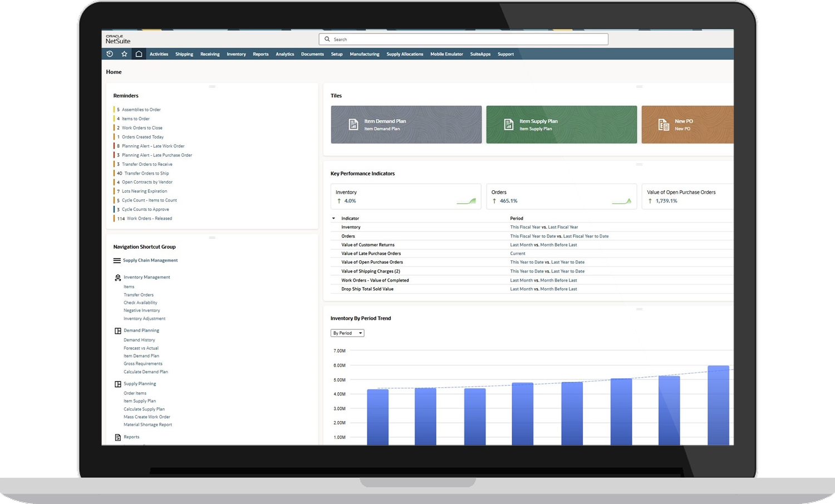Open the Cycle Counts to Approve reminder
The image size is (835, 504).
click(x=146, y=209)
